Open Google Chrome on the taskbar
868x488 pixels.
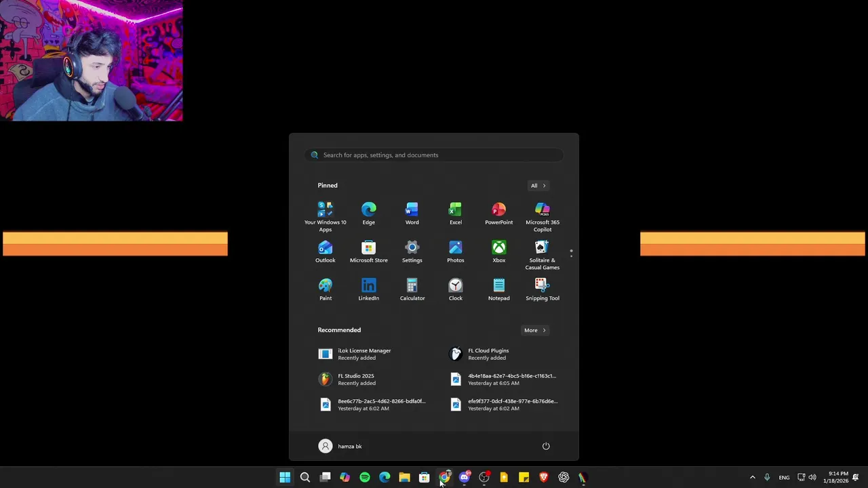pyautogui.click(x=444, y=477)
